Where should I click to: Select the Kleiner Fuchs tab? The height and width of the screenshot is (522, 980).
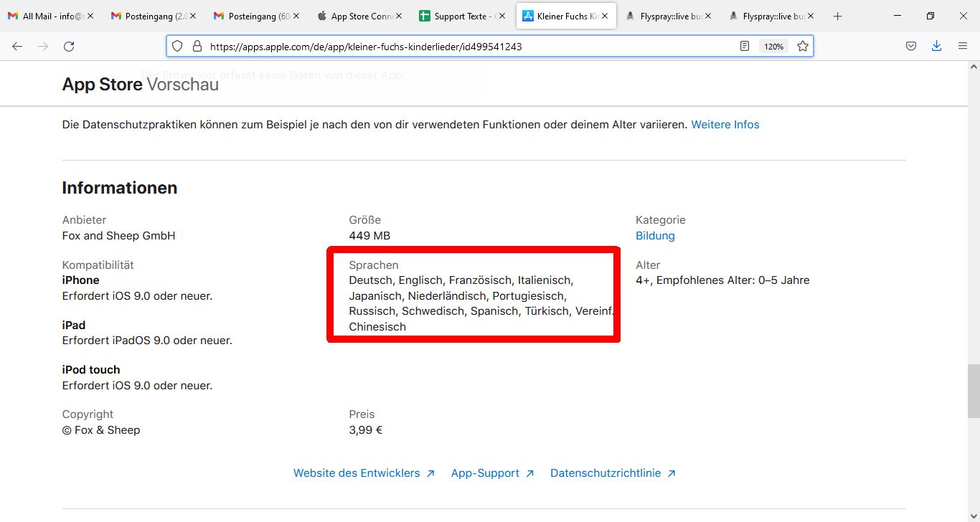point(566,16)
